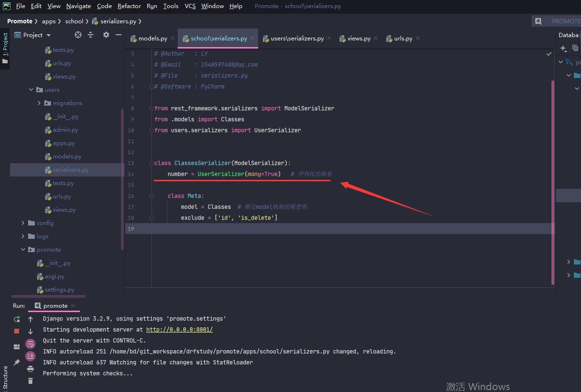Viewport: 581px width, 392px height.
Task: Pin the promote run tab
Action: [17, 362]
